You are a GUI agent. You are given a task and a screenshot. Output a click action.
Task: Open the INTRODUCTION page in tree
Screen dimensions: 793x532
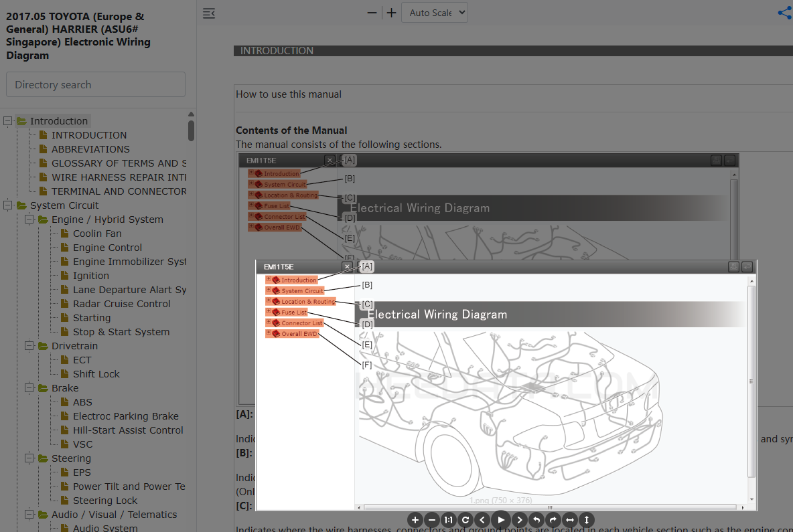(x=89, y=135)
